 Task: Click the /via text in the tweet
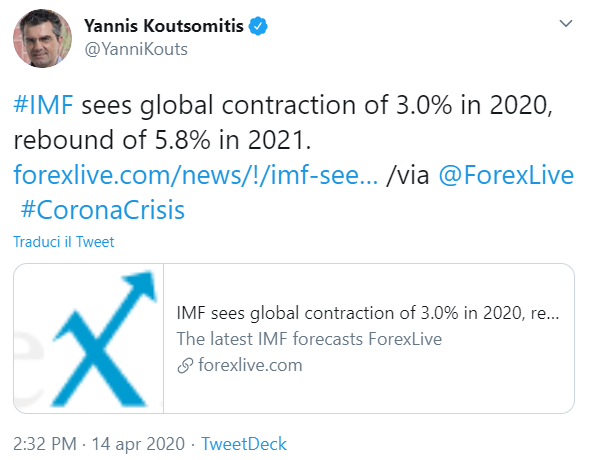click(408, 175)
